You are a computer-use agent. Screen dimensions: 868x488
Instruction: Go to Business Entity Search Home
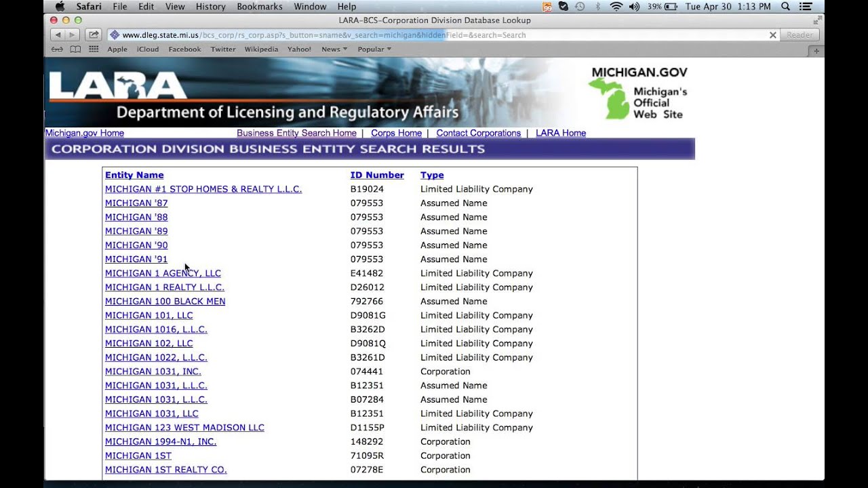[x=296, y=133]
